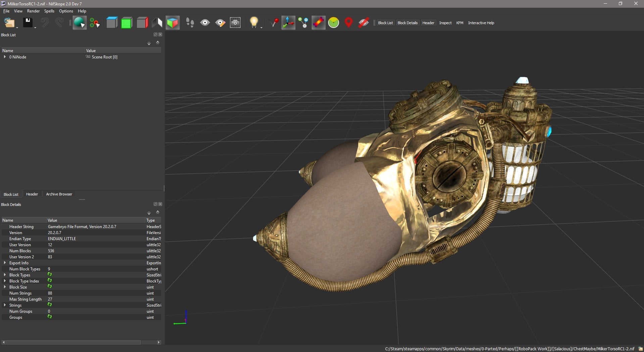Expand the Block Type Index row
This screenshot has height=352, width=644.
(x=5, y=281)
